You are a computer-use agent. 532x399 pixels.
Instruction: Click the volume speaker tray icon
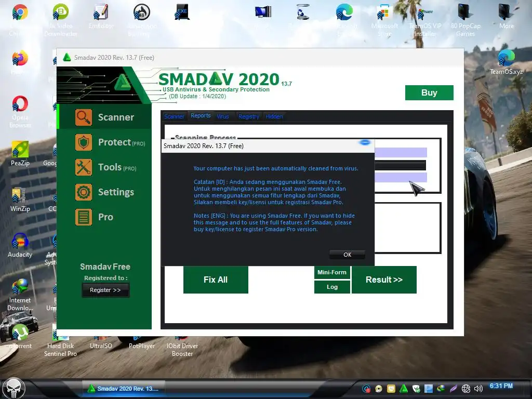(x=478, y=389)
